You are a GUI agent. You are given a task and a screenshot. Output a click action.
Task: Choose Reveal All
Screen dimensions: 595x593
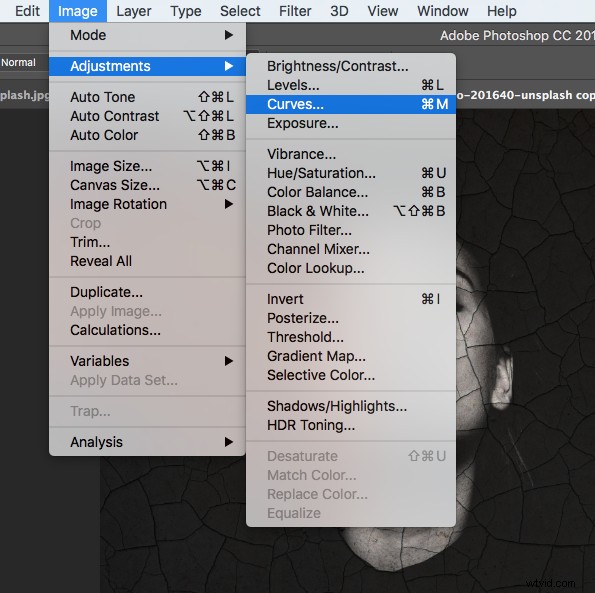tap(147, 261)
